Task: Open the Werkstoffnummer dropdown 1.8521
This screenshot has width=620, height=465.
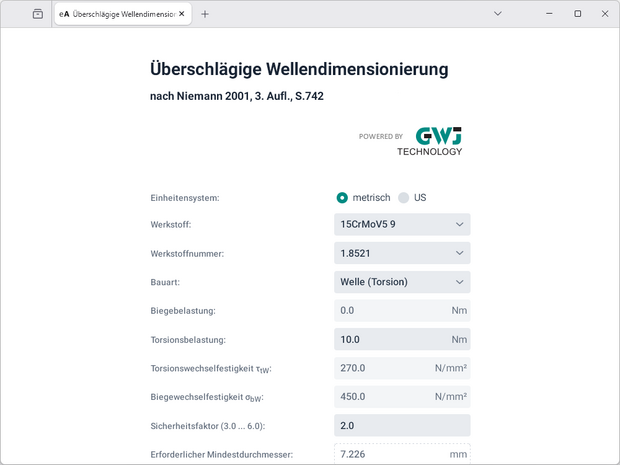Action: point(402,254)
